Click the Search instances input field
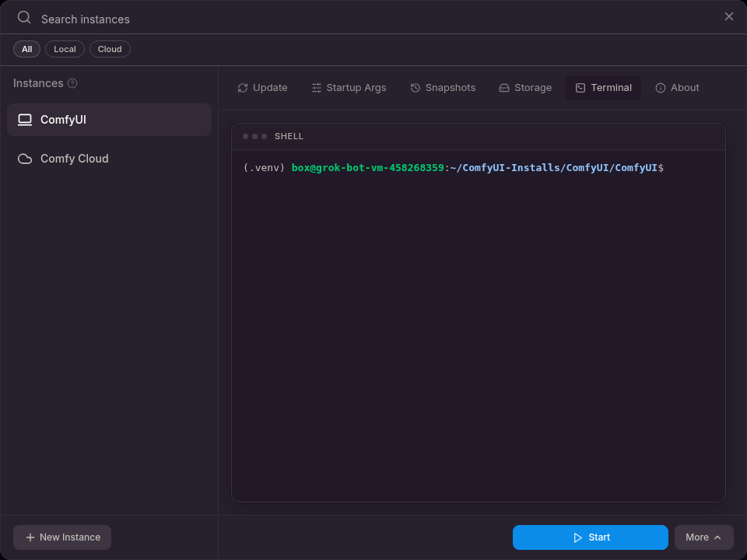The height and width of the screenshot is (560, 747). pos(377,19)
